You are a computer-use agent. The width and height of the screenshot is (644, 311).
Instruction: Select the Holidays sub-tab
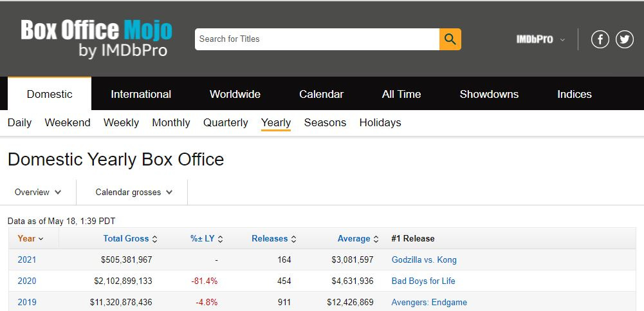pyautogui.click(x=380, y=122)
